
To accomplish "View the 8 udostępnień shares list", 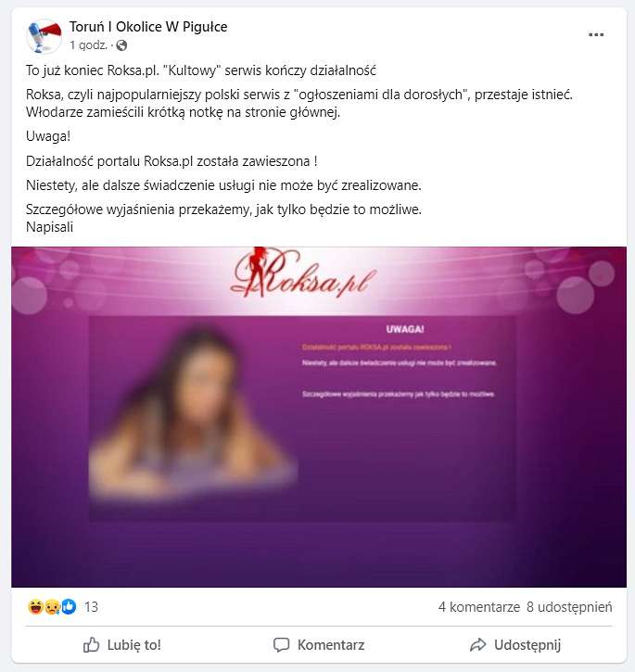I will tap(569, 607).
